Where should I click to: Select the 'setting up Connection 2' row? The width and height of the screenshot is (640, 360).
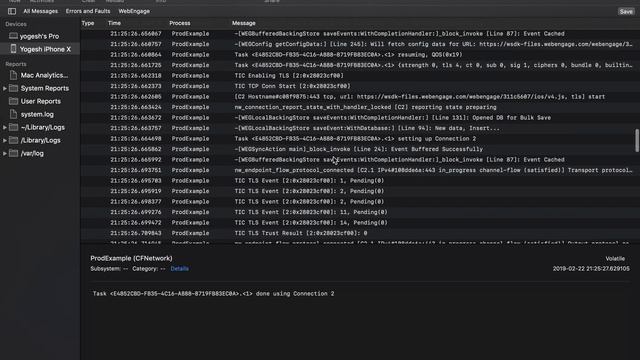(x=357, y=139)
